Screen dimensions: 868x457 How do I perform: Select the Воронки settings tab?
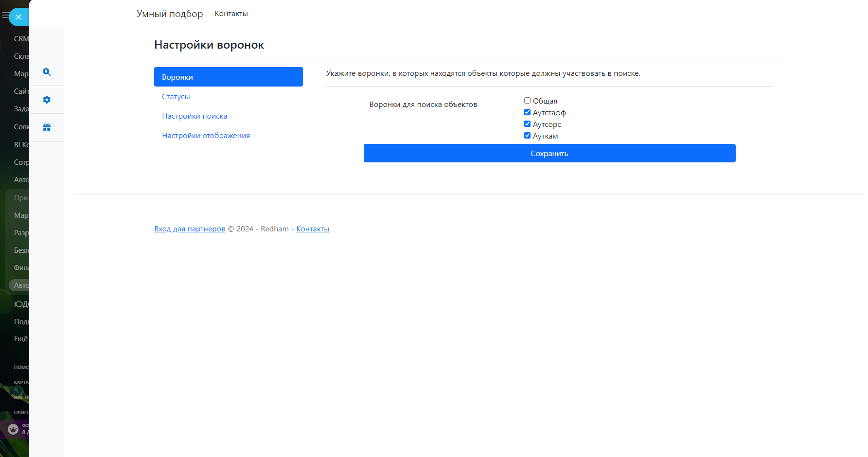(229, 77)
